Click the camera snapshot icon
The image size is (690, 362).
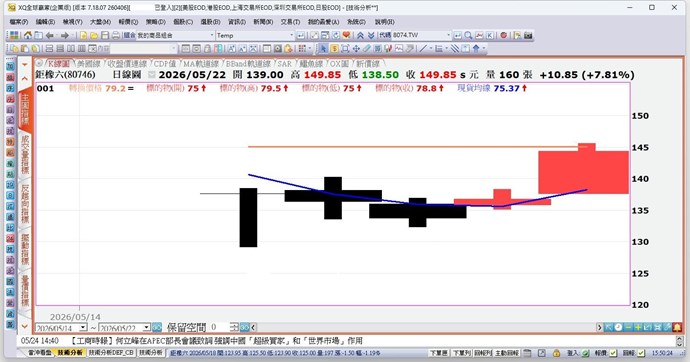(528, 35)
